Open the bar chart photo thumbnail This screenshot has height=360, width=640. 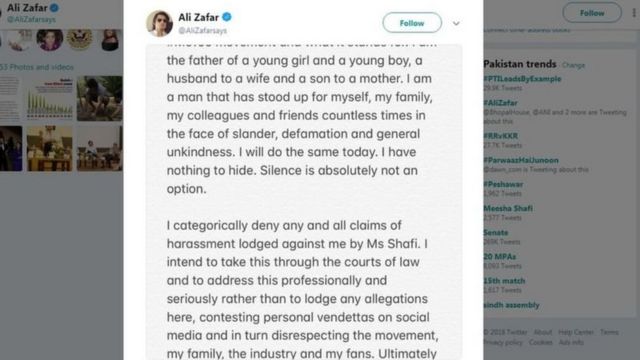[x=50, y=98]
